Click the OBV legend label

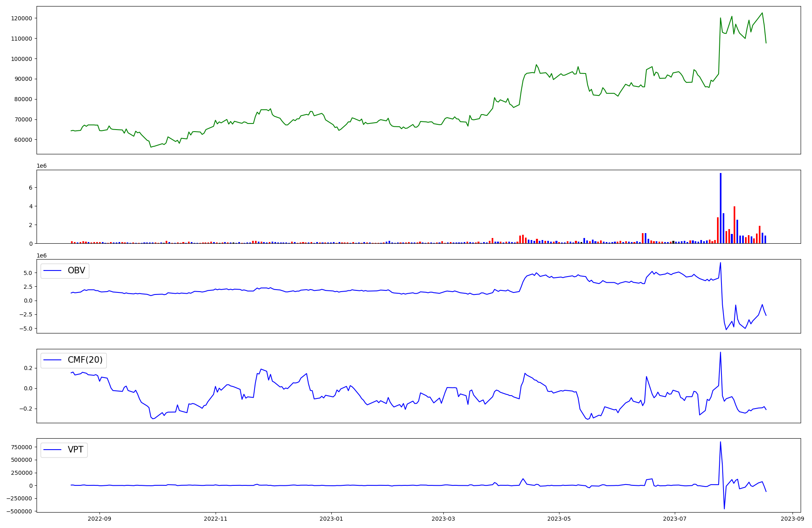(x=76, y=270)
